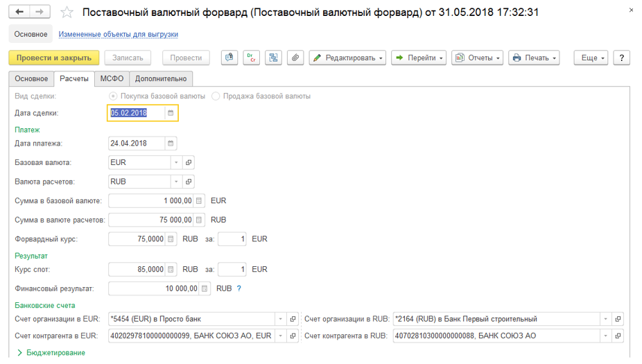
Task: Open calculator for Форвардный курс field
Action: click(171, 239)
